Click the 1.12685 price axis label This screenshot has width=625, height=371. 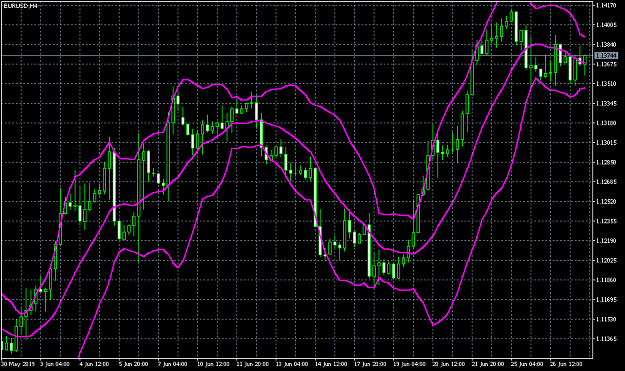point(606,182)
